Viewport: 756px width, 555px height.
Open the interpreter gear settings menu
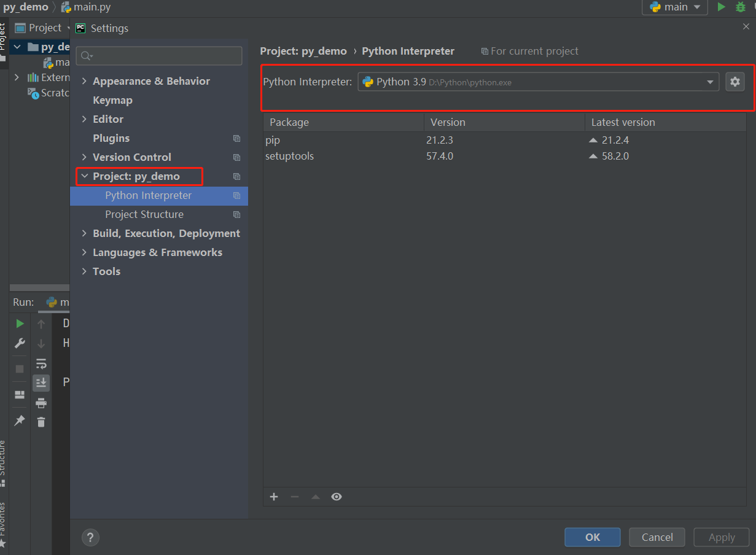(x=735, y=82)
